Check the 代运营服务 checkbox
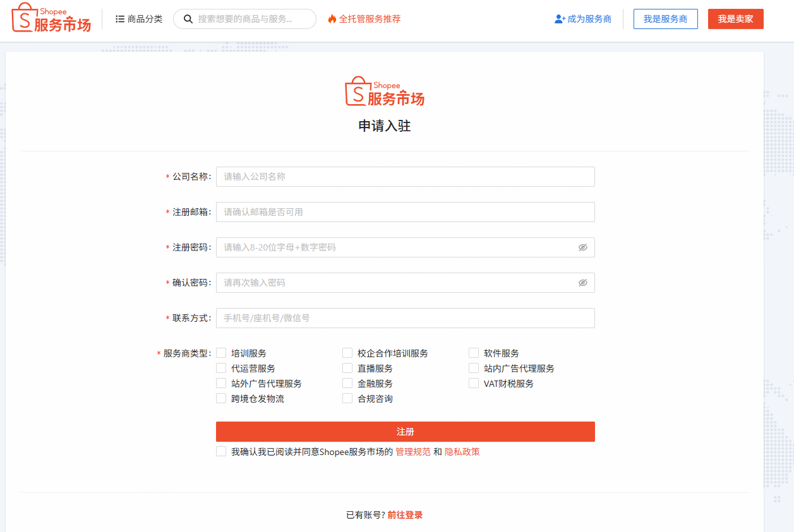 click(221, 368)
